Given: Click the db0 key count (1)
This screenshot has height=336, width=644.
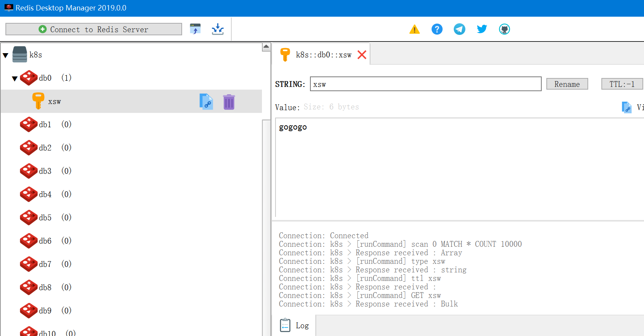Looking at the screenshot, I should click(66, 78).
